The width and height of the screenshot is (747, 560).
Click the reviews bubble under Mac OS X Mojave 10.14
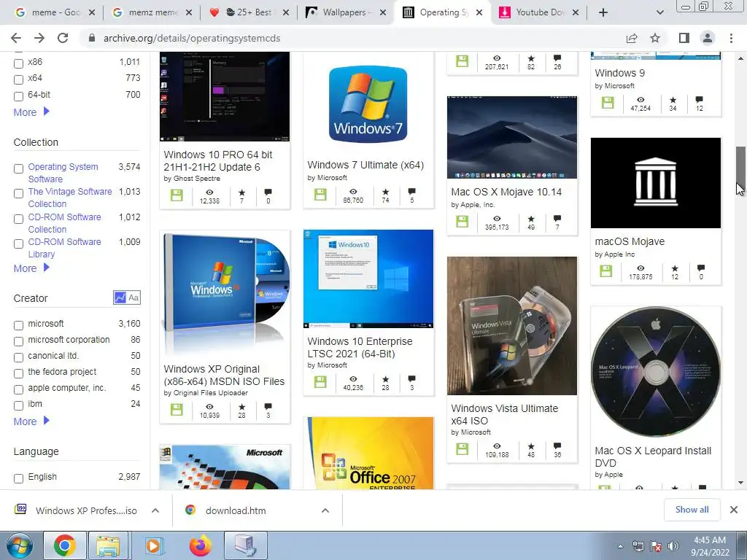tap(557, 219)
